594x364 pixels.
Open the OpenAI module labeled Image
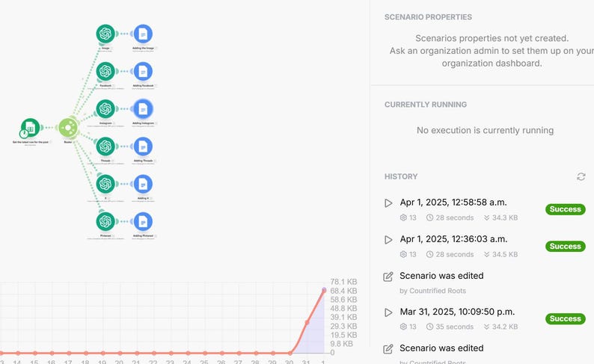tap(105, 34)
